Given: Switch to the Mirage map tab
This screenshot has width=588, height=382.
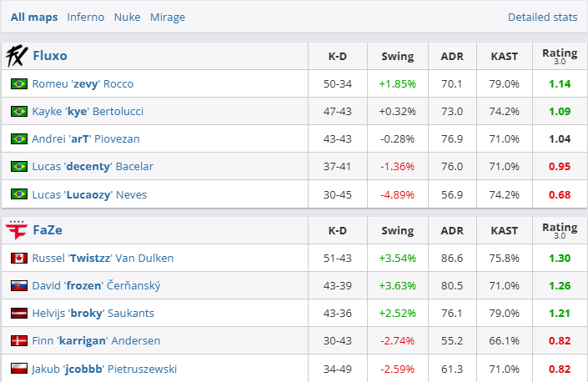Looking at the screenshot, I should pos(168,17).
